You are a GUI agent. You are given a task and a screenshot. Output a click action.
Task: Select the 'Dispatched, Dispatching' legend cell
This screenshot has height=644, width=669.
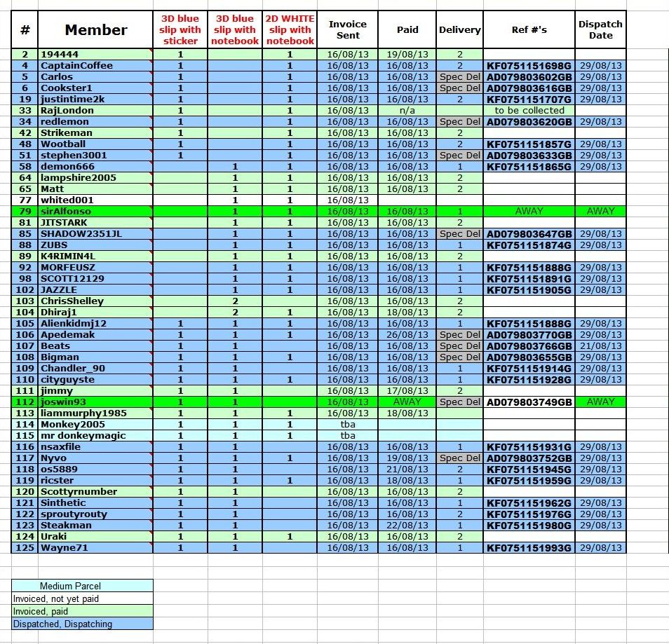coord(82,624)
